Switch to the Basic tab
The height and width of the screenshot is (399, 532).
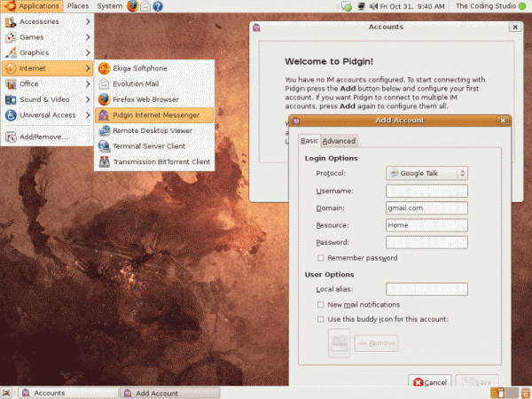[309, 140]
